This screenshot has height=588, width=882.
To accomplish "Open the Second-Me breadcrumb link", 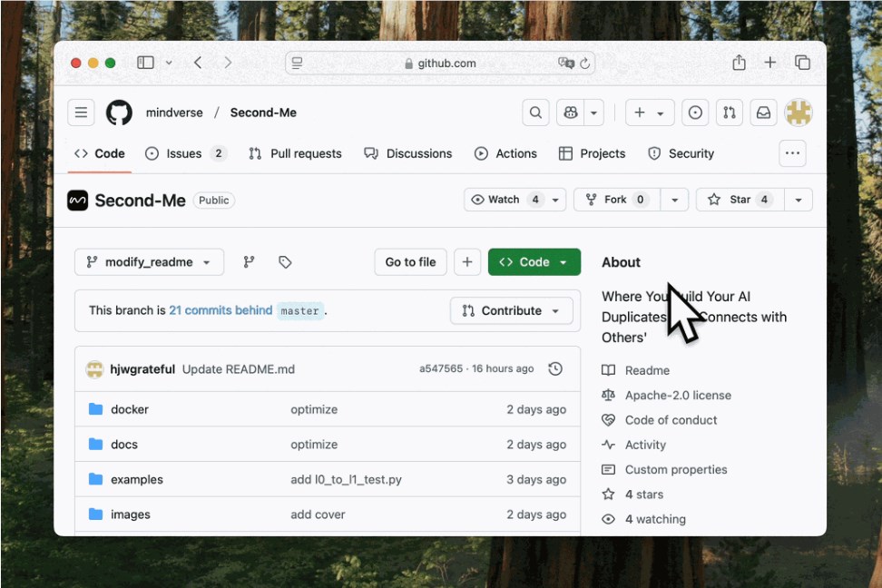I will pos(263,113).
